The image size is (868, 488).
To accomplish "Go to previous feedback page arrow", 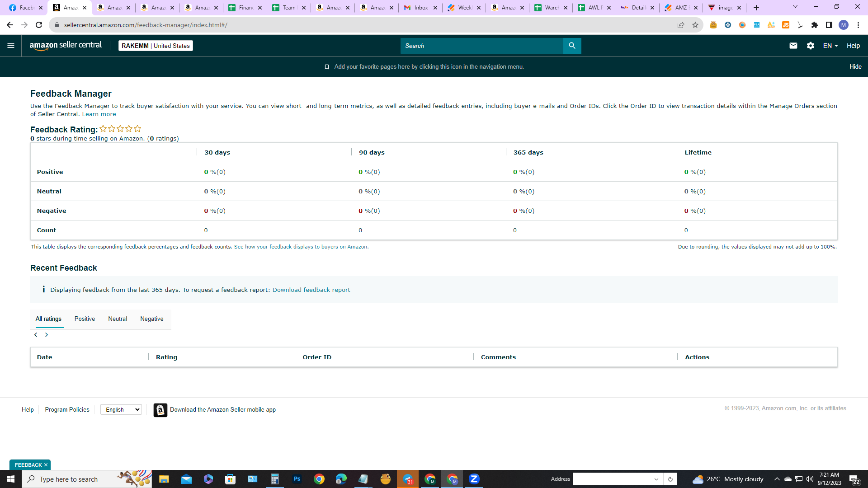I will tap(36, 335).
